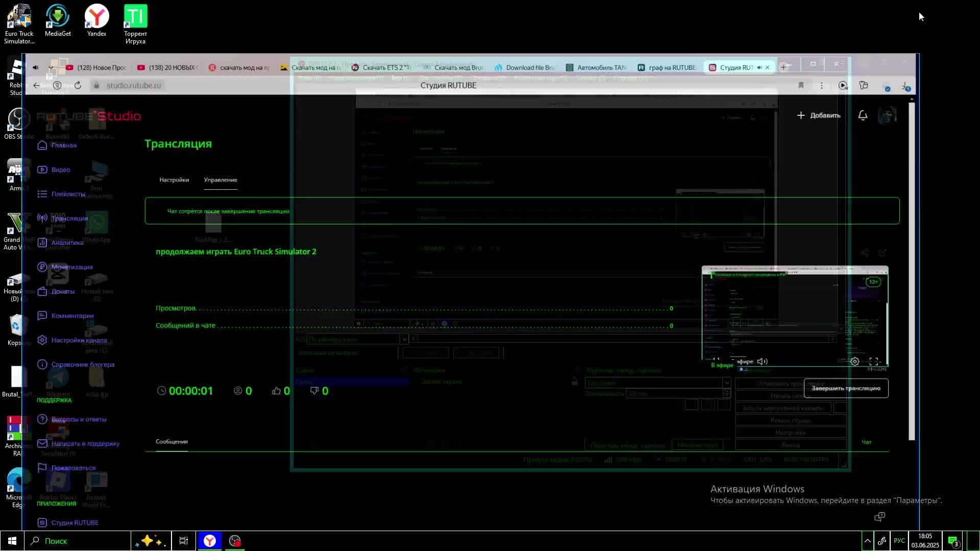Screen dimensions: 980x551
Task: Toggle fullscreen on the preview player
Action: 873,361
